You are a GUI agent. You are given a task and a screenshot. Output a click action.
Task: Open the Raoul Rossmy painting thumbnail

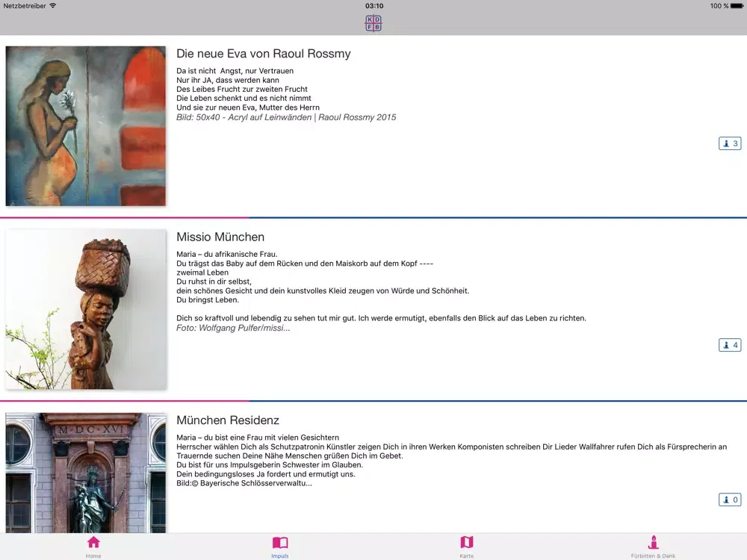click(x=86, y=126)
